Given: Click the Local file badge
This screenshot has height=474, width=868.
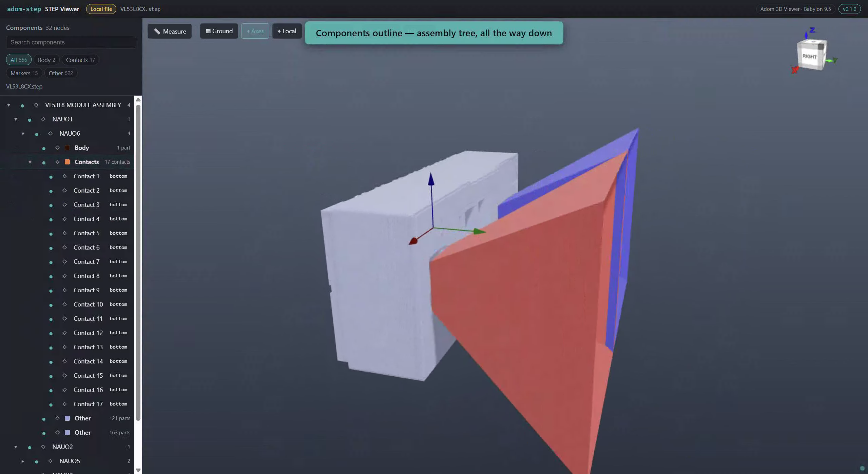Looking at the screenshot, I should [x=101, y=9].
